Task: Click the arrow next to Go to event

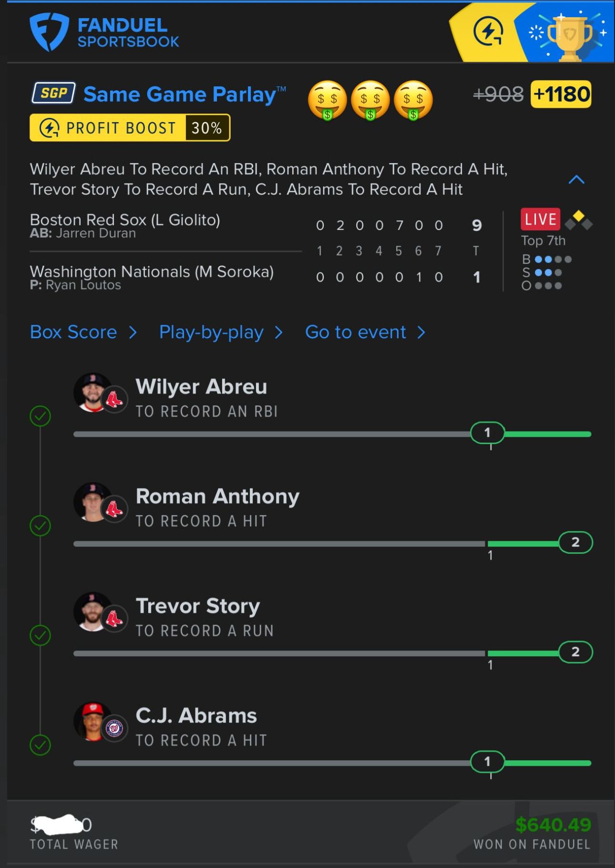Action: [421, 332]
